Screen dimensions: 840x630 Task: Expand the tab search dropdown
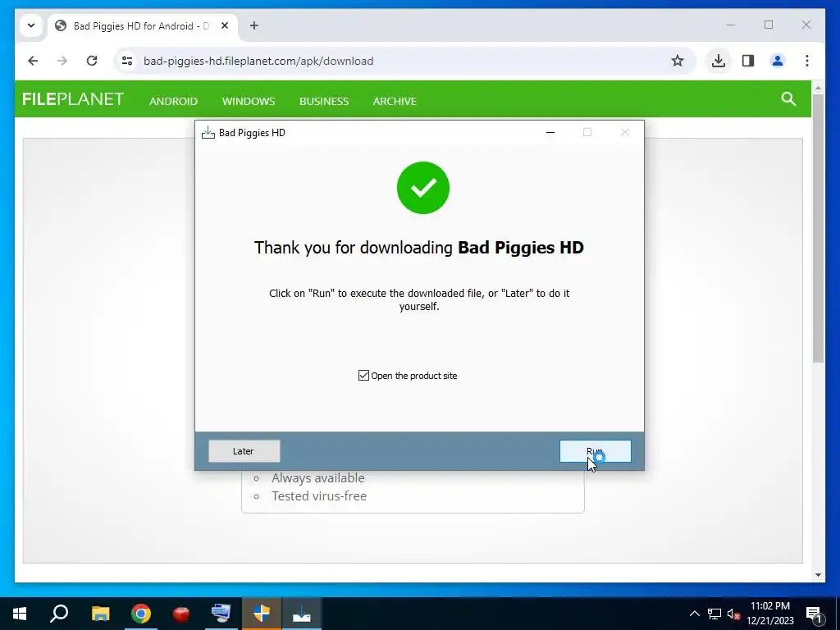click(x=31, y=25)
